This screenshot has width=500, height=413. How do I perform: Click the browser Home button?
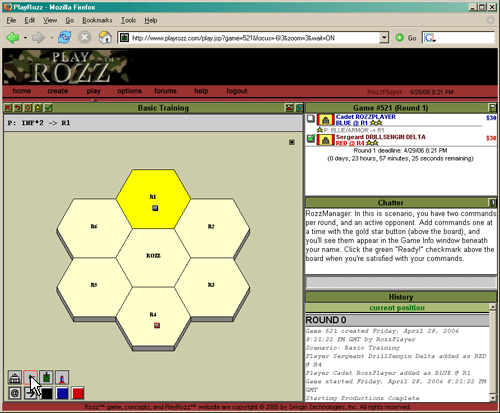click(105, 38)
